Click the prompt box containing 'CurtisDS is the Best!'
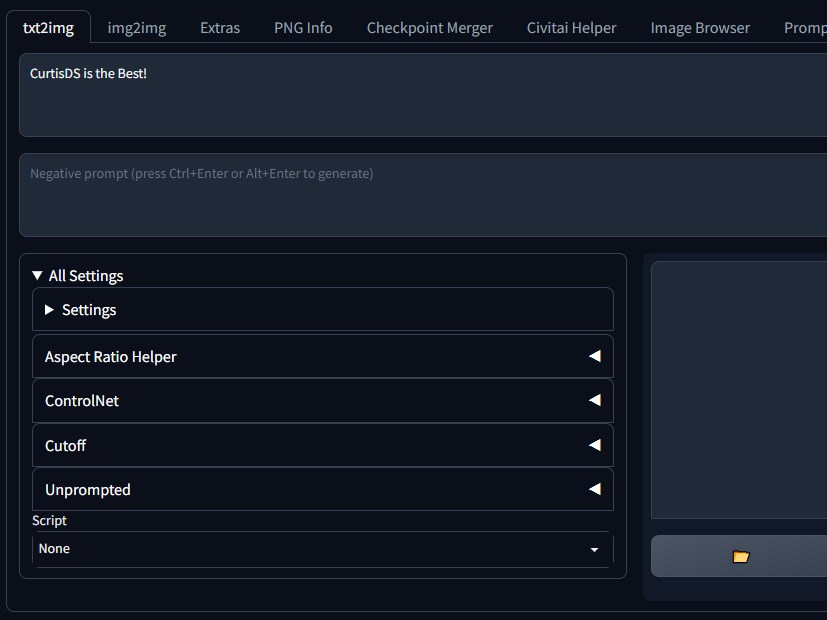Image resolution: width=827 pixels, height=620 pixels. pyautogui.click(x=423, y=95)
